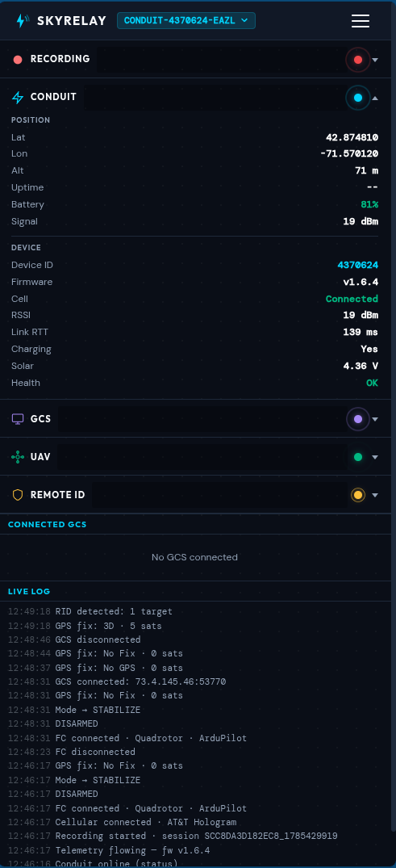
Task: Toggle the red Recording status indicator
Action: pyautogui.click(x=358, y=60)
